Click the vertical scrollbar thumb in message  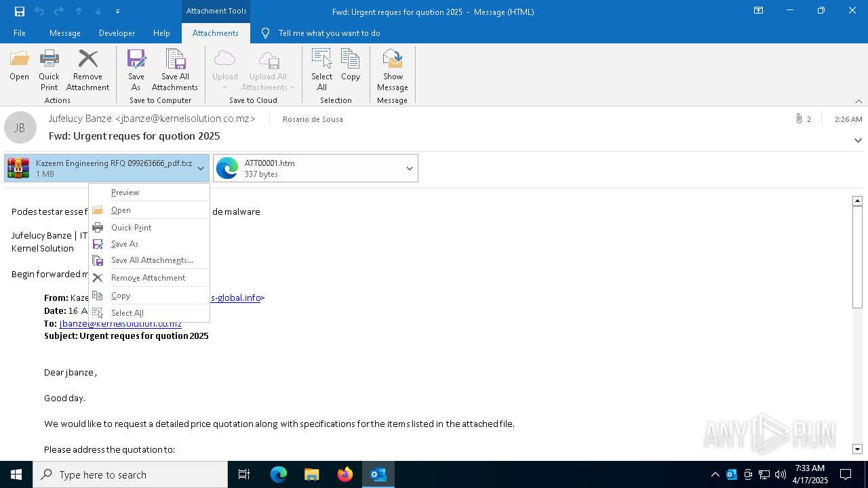click(x=857, y=257)
